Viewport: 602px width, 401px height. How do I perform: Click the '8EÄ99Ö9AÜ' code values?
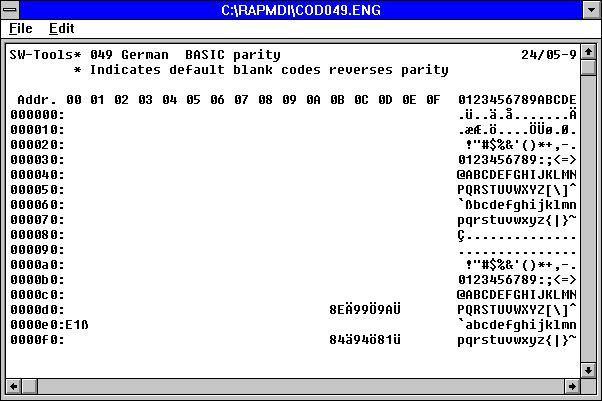[365, 309]
